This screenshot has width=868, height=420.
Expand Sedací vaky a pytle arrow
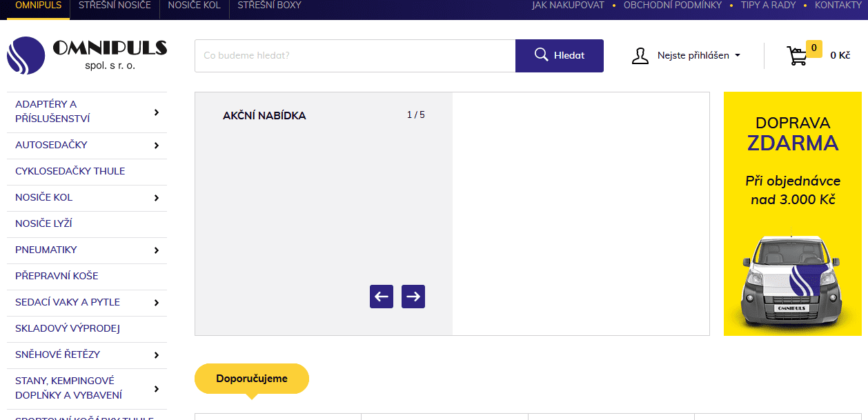(157, 303)
